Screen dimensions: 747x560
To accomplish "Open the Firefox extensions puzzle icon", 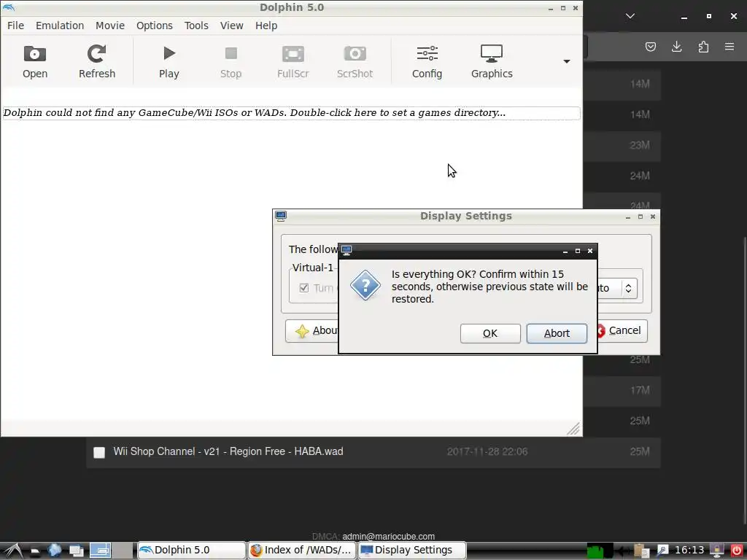I will point(703,47).
